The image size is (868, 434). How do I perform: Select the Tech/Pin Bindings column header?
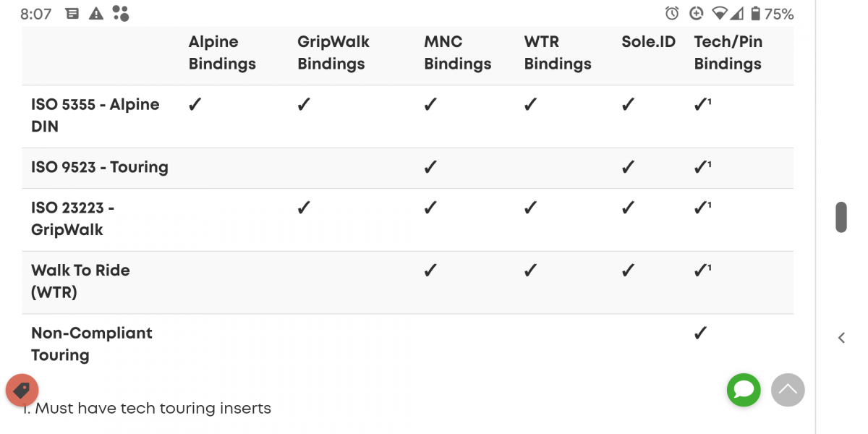coord(728,53)
